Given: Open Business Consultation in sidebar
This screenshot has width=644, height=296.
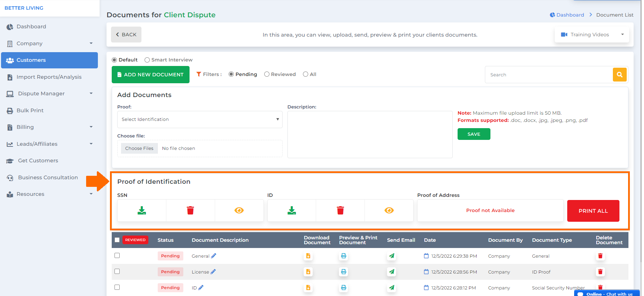Looking at the screenshot, I should point(49,178).
